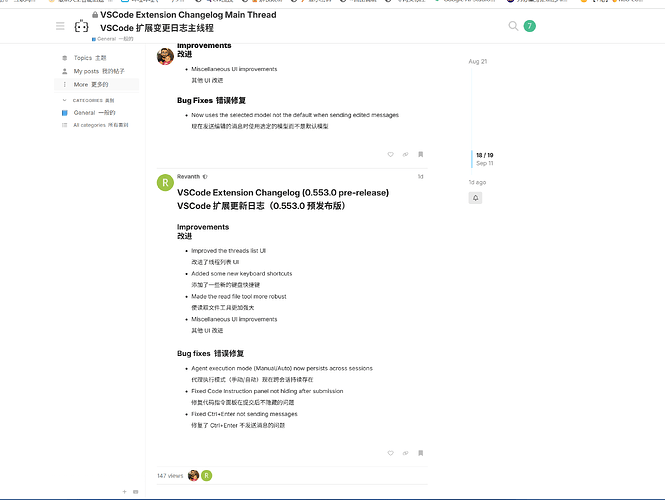Click the 1d post date on Revanth's post
This screenshot has width=665, height=500.
pyautogui.click(x=420, y=176)
